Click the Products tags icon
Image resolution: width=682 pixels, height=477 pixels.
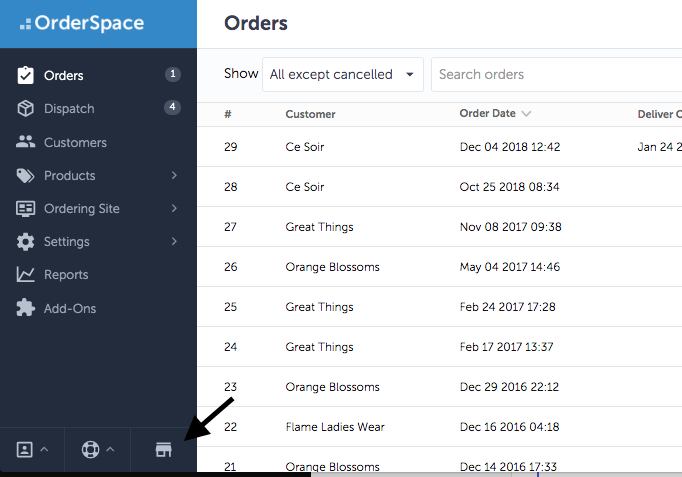(25, 175)
